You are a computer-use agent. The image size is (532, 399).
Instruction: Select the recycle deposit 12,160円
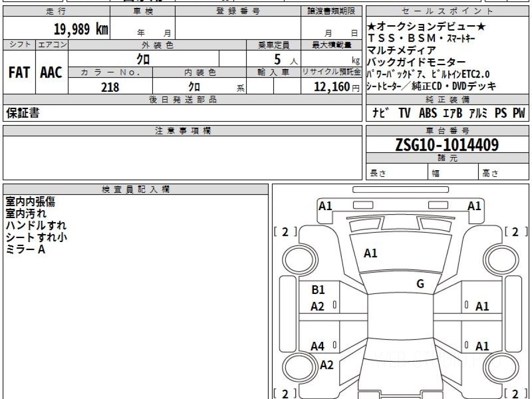click(x=337, y=87)
